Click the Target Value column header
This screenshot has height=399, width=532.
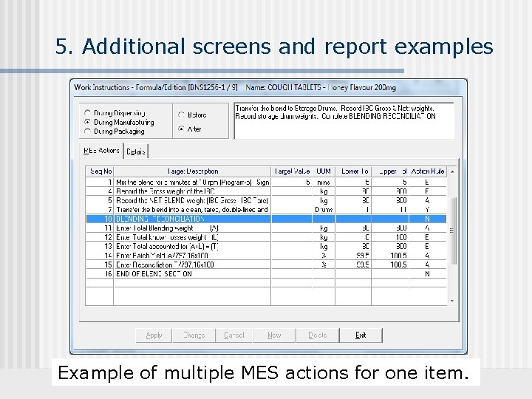(291, 171)
